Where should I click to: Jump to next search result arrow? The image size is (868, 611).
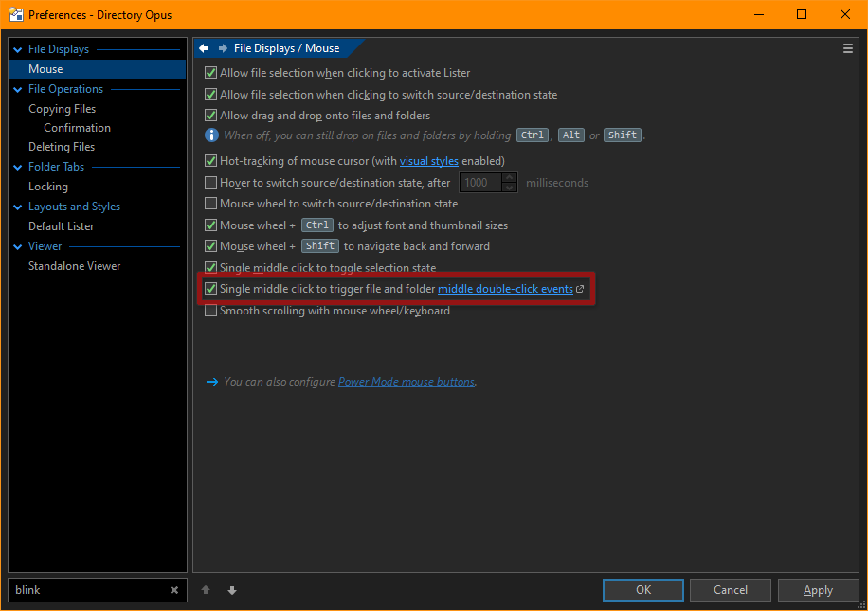click(x=232, y=590)
